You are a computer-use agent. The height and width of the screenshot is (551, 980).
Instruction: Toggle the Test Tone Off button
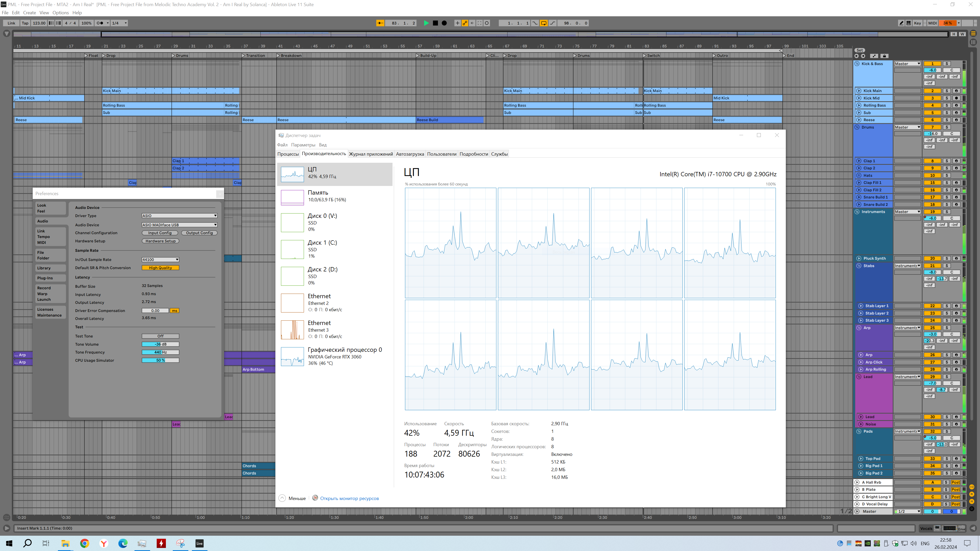[160, 336]
